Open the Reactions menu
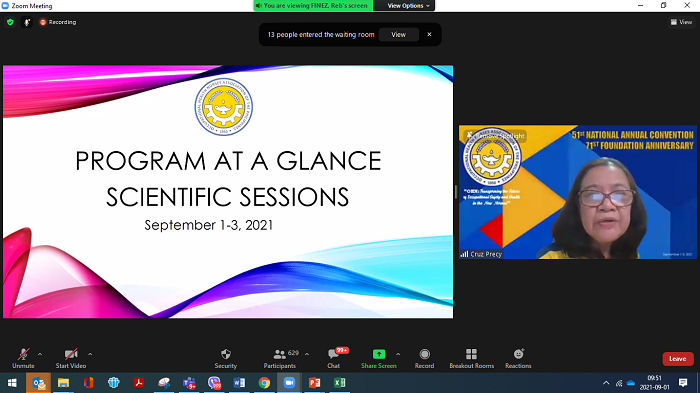700x393 pixels. (518, 359)
